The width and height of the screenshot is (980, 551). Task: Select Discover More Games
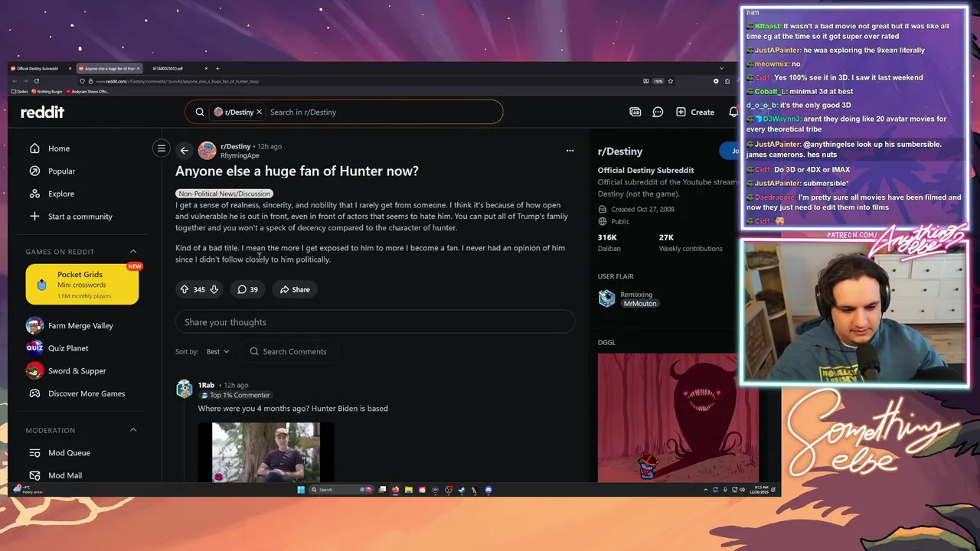[x=87, y=393]
